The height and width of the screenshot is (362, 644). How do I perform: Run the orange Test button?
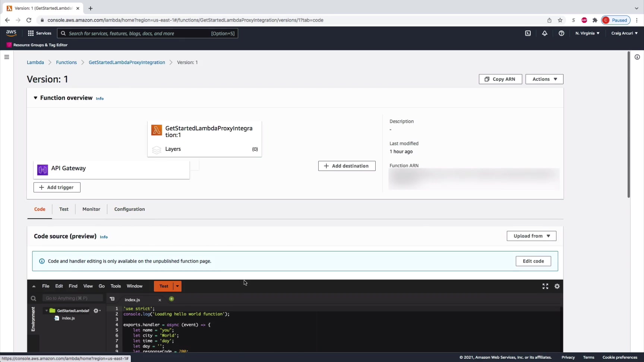point(164,286)
